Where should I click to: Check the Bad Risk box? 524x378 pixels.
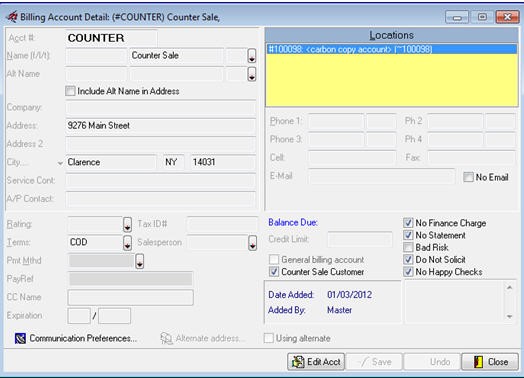[x=408, y=247]
